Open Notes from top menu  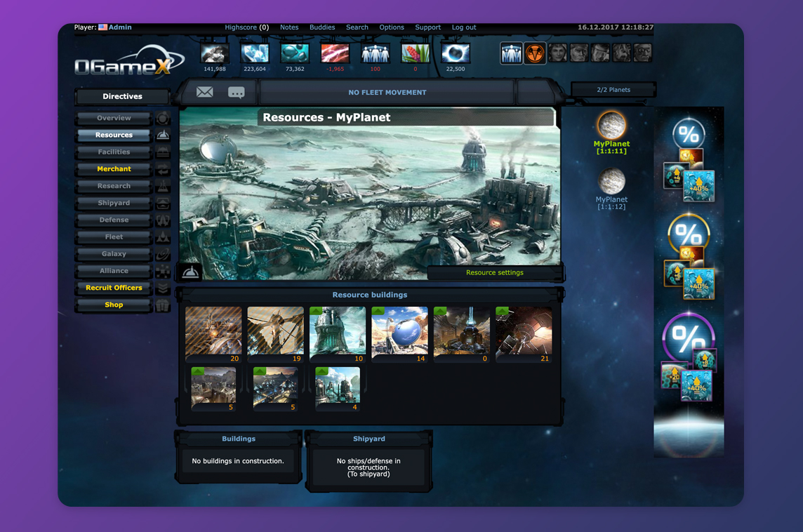pyautogui.click(x=289, y=27)
